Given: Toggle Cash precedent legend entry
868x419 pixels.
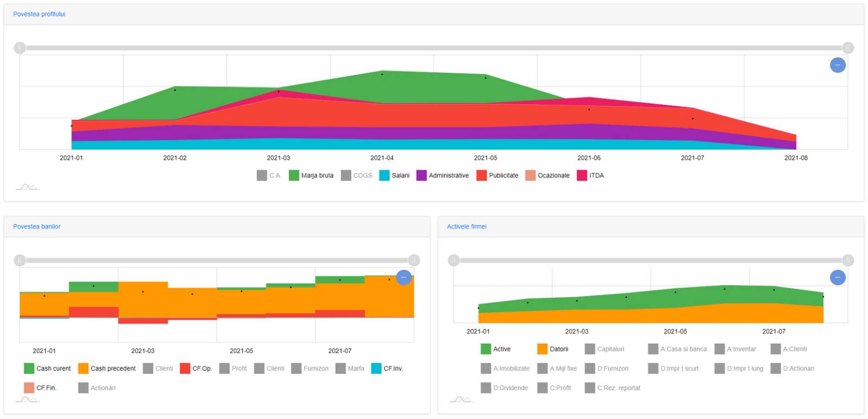Looking at the screenshot, I should 107,369.
